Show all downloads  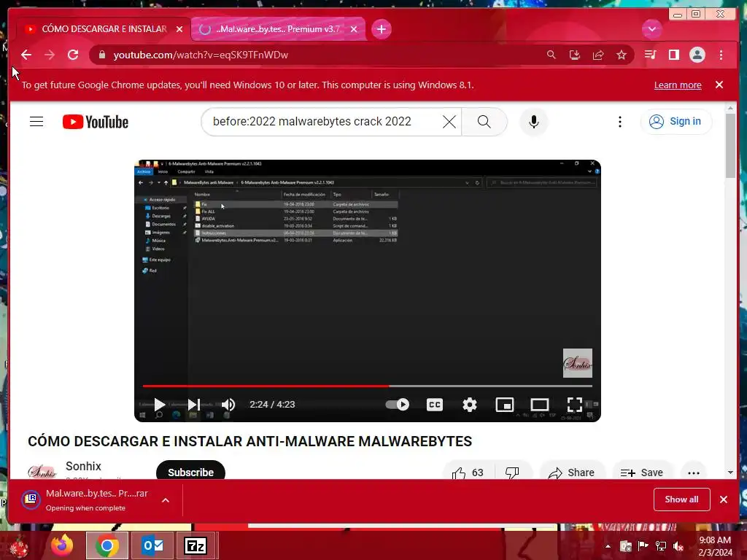tap(682, 499)
